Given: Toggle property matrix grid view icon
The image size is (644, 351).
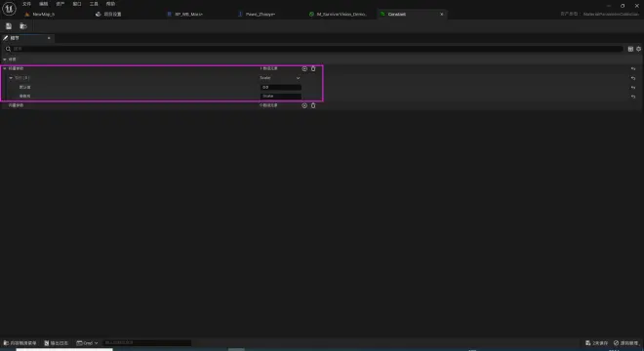Looking at the screenshot, I should pyautogui.click(x=630, y=49).
